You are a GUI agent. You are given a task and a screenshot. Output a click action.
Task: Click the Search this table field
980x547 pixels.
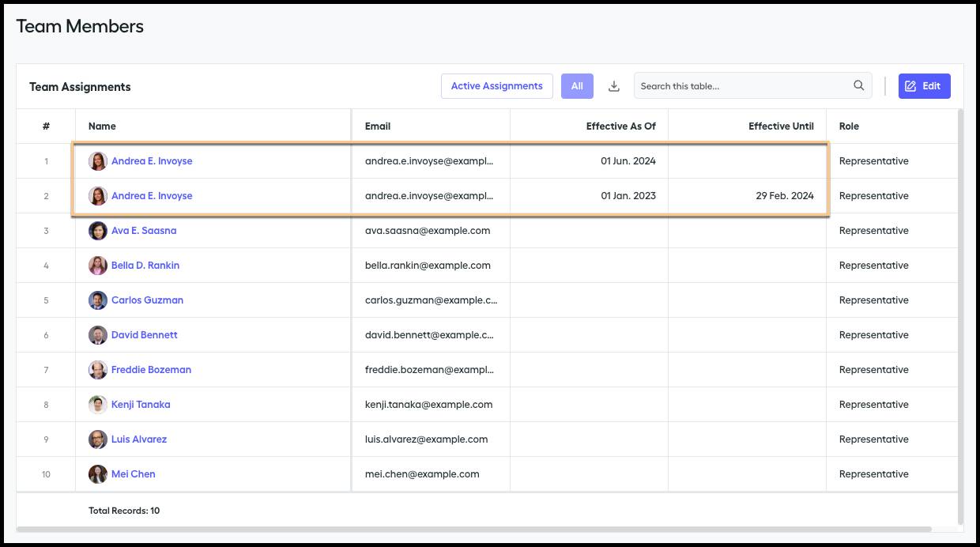[x=752, y=86]
